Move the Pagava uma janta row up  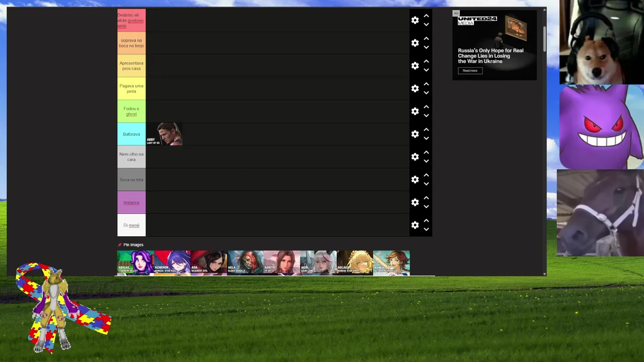[x=426, y=84]
